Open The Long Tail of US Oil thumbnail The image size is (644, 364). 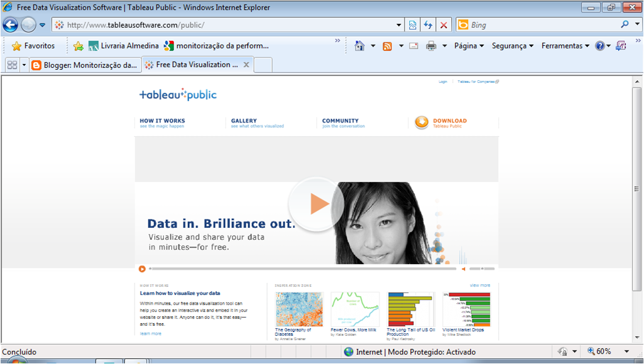coord(411,309)
